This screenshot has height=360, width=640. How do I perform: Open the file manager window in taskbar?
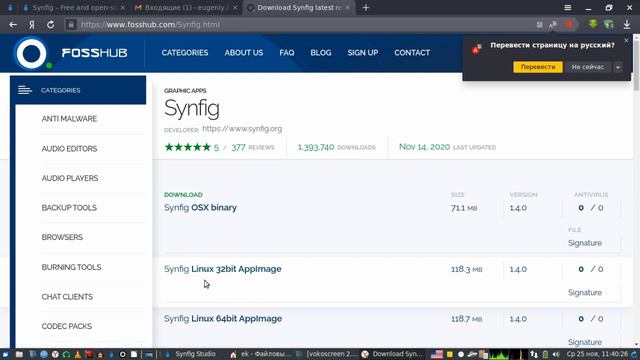261,354
